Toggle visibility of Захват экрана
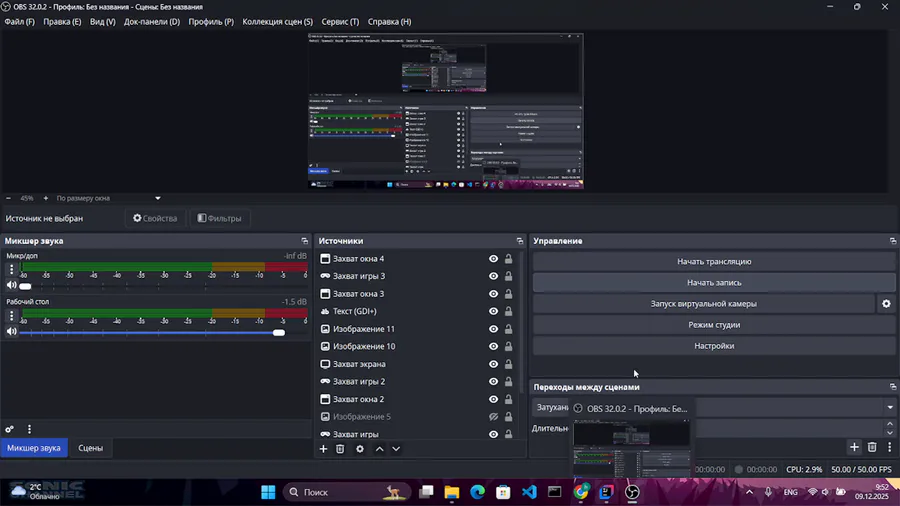This screenshot has width=900, height=506. tap(493, 364)
